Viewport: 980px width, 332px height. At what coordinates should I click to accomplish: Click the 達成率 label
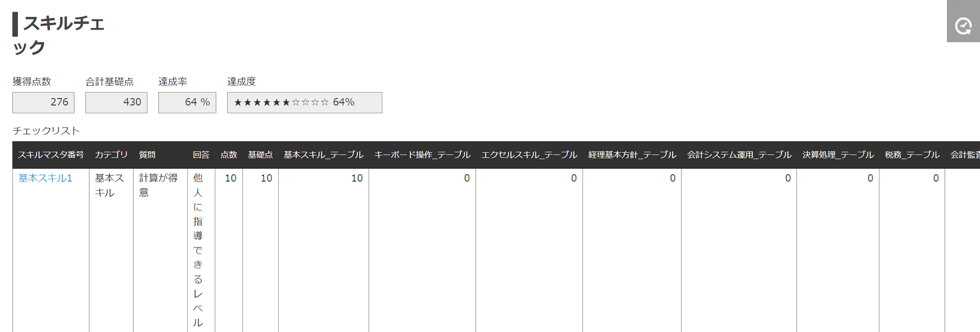pyautogui.click(x=173, y=82)
